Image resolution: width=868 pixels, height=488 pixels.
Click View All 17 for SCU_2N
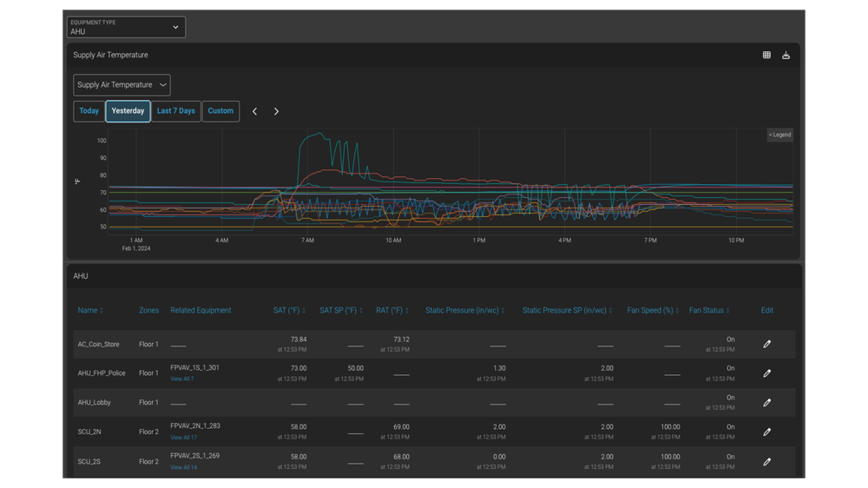pos(183,438)
